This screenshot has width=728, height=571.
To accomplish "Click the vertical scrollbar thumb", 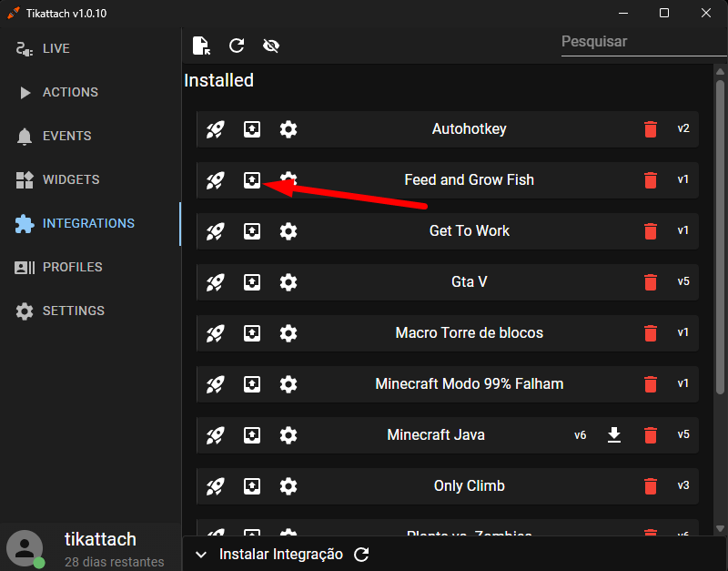I will coord(720,238).
